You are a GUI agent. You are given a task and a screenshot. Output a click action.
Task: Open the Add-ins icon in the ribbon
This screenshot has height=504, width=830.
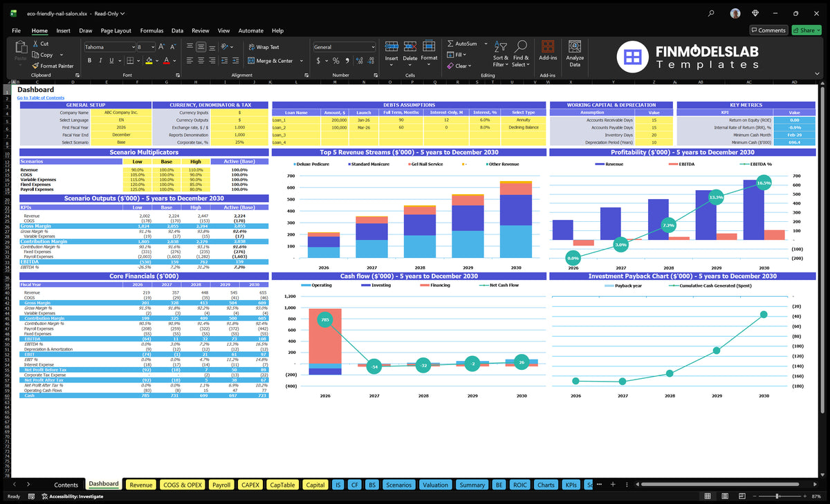click(x=547, y=46)
